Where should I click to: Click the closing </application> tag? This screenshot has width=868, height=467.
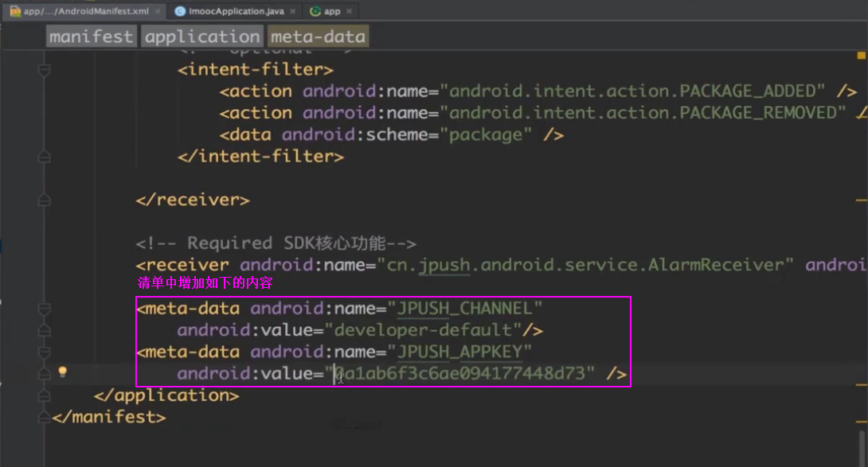click(x=166, y=395)
